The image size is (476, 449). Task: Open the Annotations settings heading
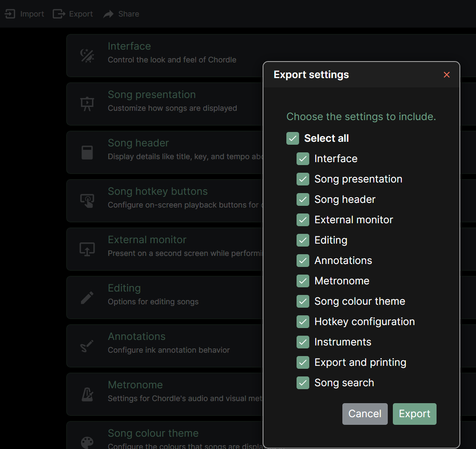137,337
